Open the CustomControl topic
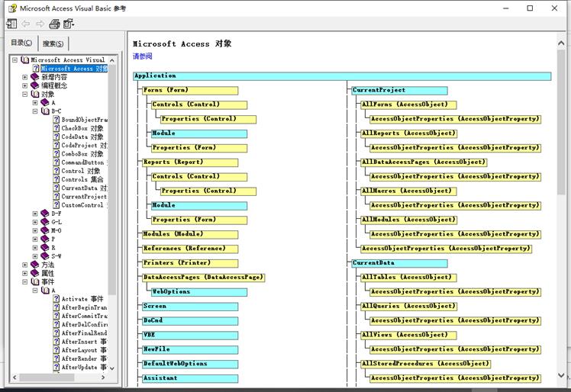The width and height of the screenshot is (571, 392). tap(84, 205)
